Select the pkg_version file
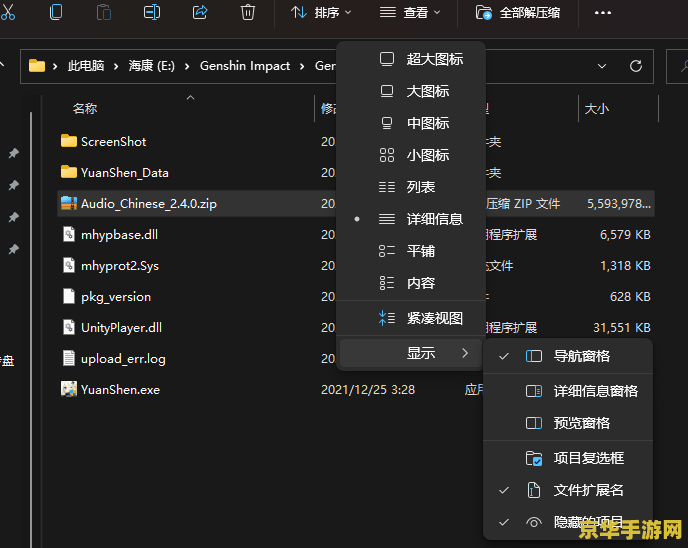Screen dimensions: 688x548 click(x=116, y=297)
